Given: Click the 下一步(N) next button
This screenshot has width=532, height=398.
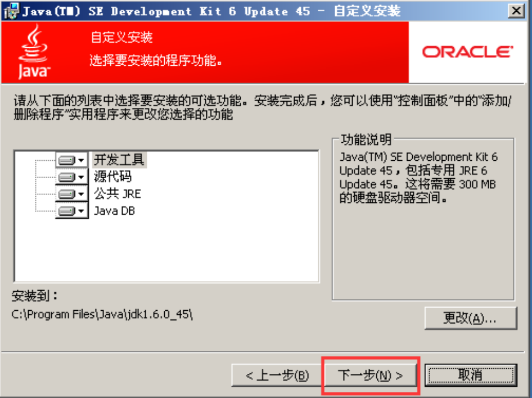Looking at the screenshot, I should 371,376.
